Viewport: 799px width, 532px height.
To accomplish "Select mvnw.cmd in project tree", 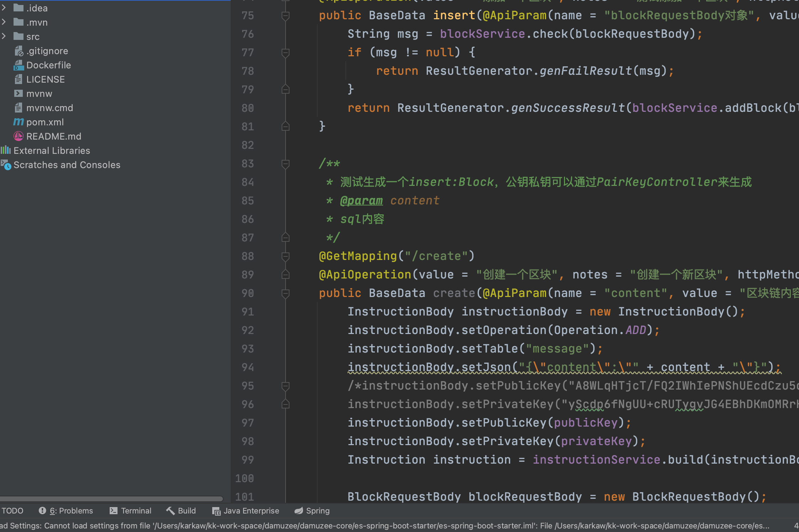I will coord(50,108).
